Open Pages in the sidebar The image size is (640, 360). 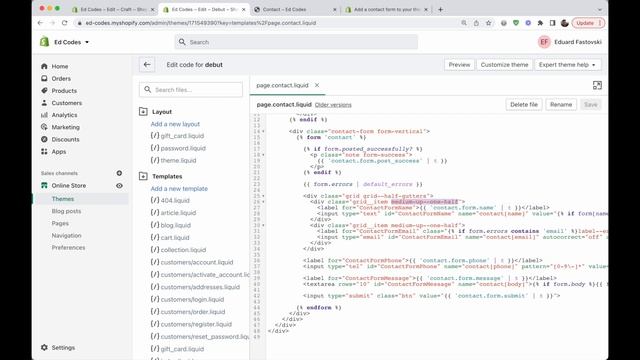pyautogui.click(x=60, y=223)
